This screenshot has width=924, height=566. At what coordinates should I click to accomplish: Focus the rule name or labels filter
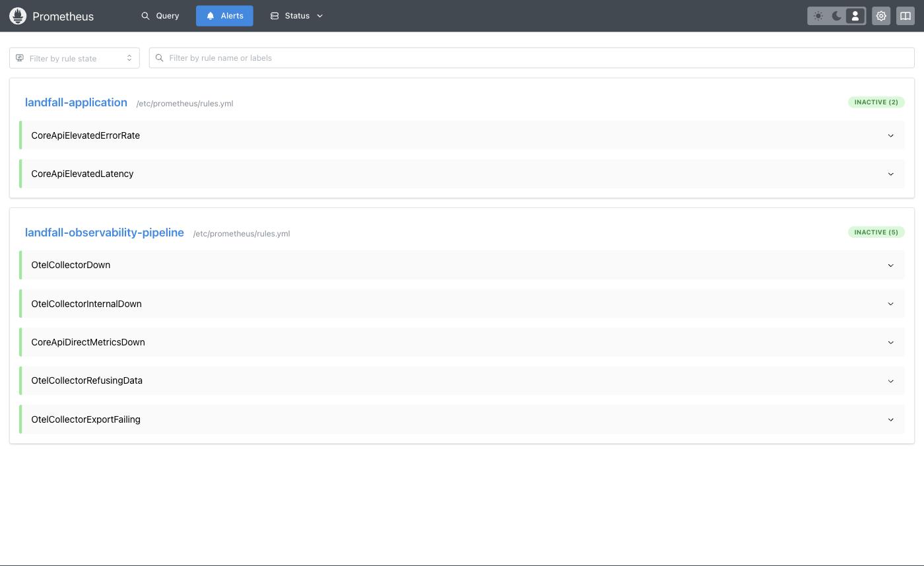coord(531,58)
